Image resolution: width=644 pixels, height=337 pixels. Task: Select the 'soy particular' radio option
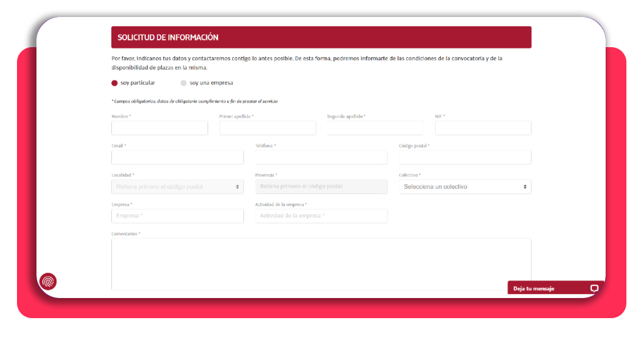pos(114,83)
